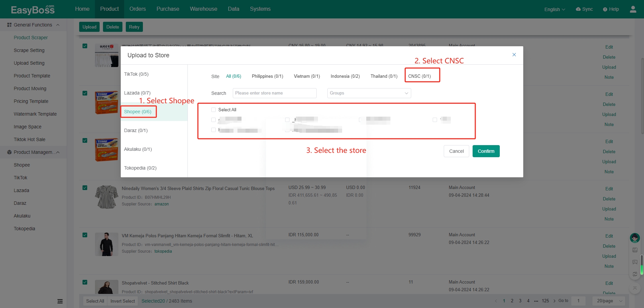
Task: Click the Ninedaily plaid shirt thumbnail
Action: pyautogui.click(x=107, y=197)
